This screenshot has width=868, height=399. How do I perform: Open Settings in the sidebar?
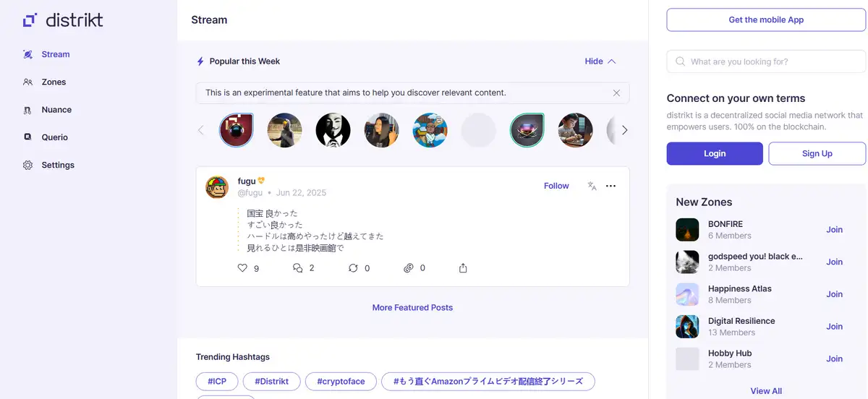pyautogui.click(x=57, y=165)
